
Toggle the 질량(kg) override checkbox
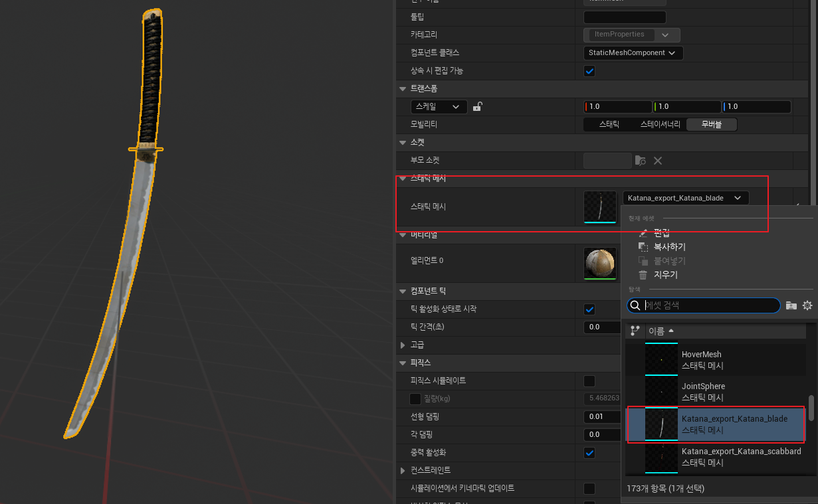[x=415, y=399]
